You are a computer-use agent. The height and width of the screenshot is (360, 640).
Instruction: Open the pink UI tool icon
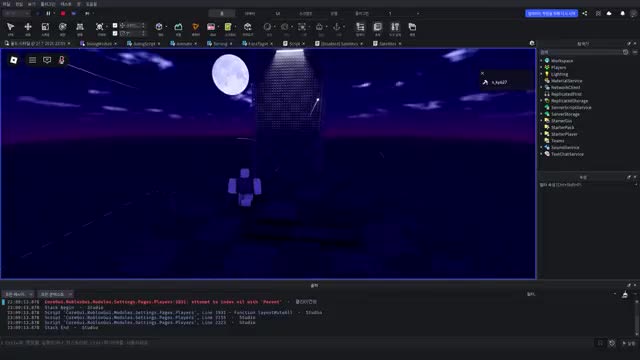tap(211, 27)
